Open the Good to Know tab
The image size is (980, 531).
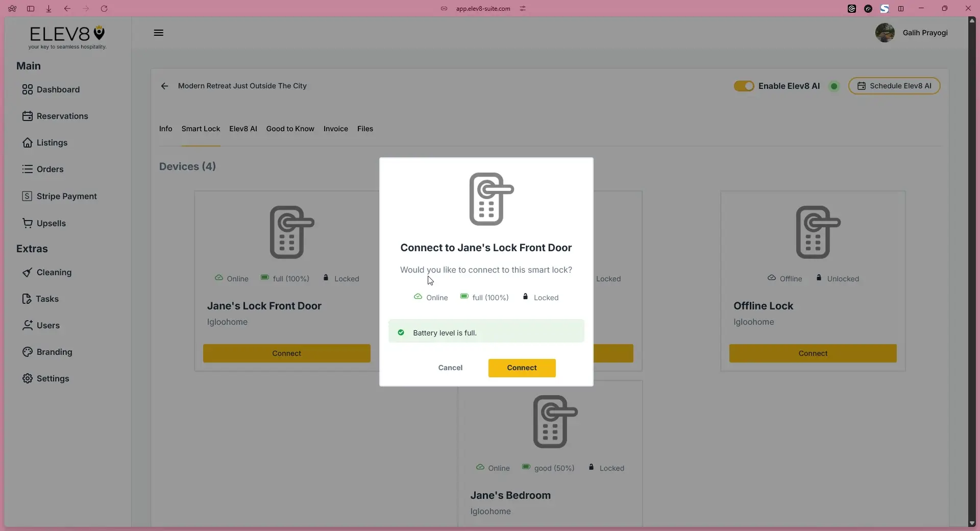pos(289,129)
